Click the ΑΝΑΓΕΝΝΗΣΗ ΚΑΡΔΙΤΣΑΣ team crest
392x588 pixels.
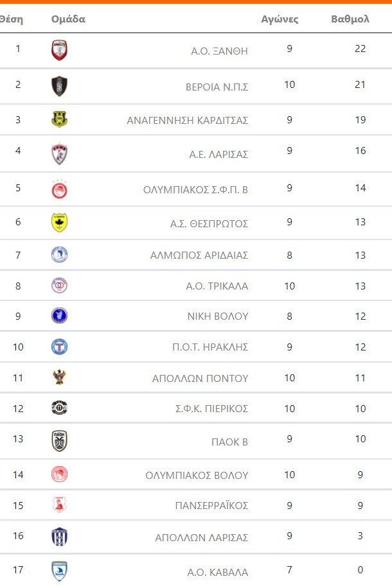[59, 119]
